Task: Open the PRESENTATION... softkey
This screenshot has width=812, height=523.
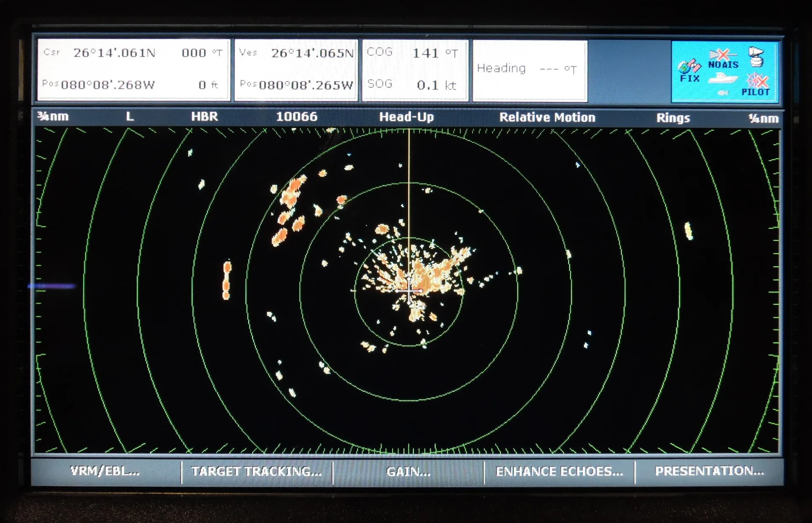Action: [x=710, y=471]
